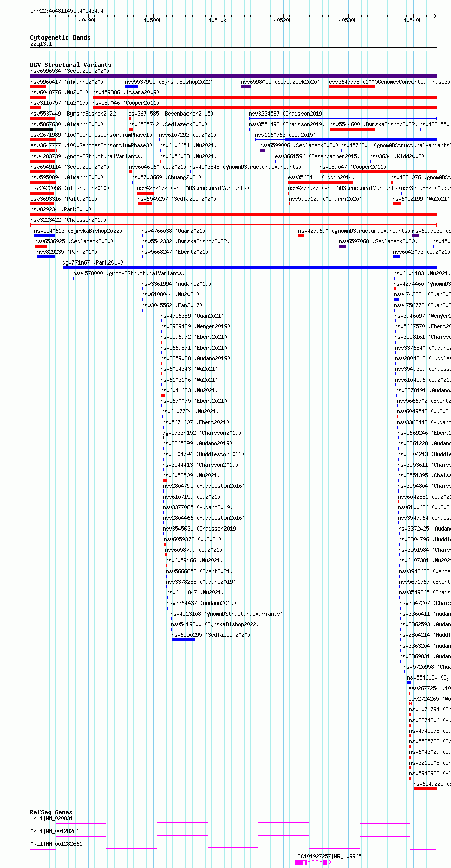Screen dimensions: 451x868
Task: Select nsv6545257 (Sedlazeck2020) label
Action: 177,199
